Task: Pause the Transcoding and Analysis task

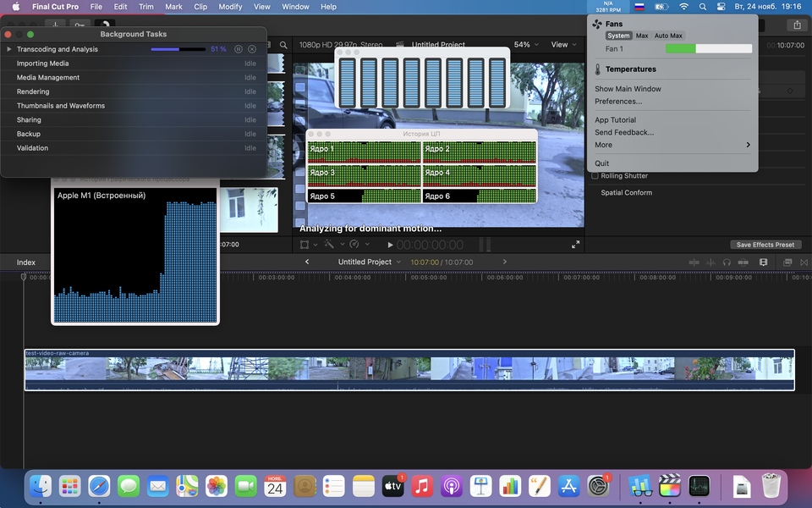Action: click(239, 49)
